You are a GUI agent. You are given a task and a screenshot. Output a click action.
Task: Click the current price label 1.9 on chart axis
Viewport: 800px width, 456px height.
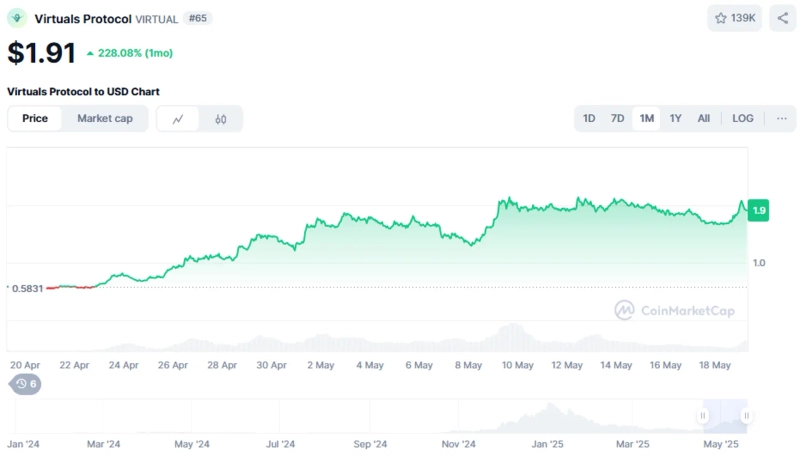point(759,210)
